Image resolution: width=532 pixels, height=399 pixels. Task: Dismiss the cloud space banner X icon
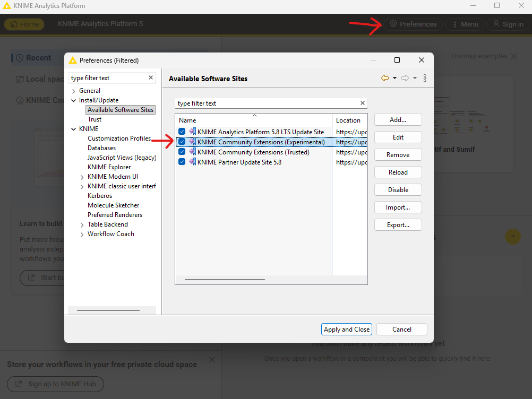212,360
